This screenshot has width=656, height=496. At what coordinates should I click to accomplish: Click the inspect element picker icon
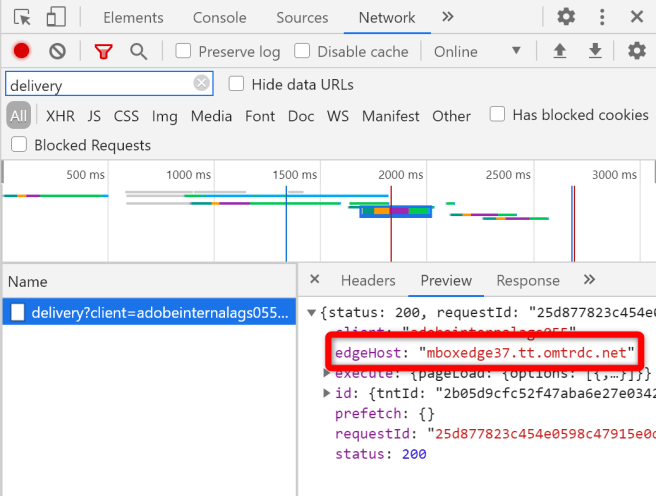click(x=22, y=17)
